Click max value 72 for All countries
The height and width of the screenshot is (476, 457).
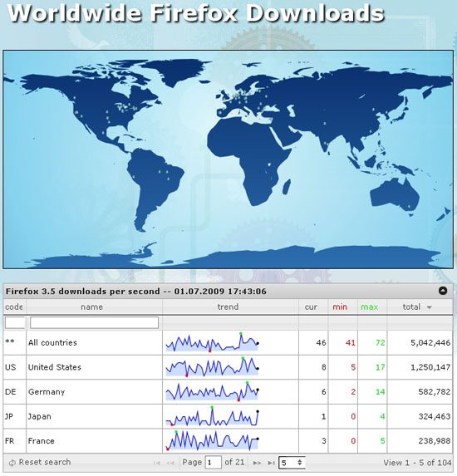tap(381, 343)
